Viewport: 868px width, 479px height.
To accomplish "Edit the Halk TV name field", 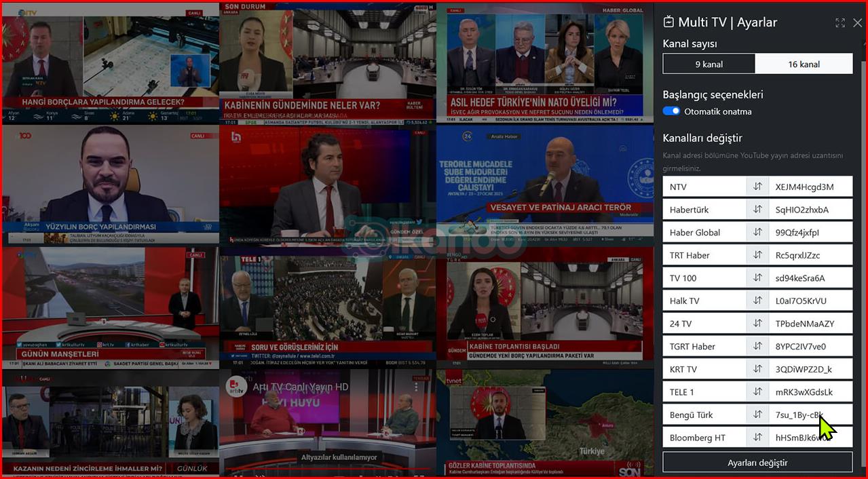I will pyautogui.click(x=704, y=301).
